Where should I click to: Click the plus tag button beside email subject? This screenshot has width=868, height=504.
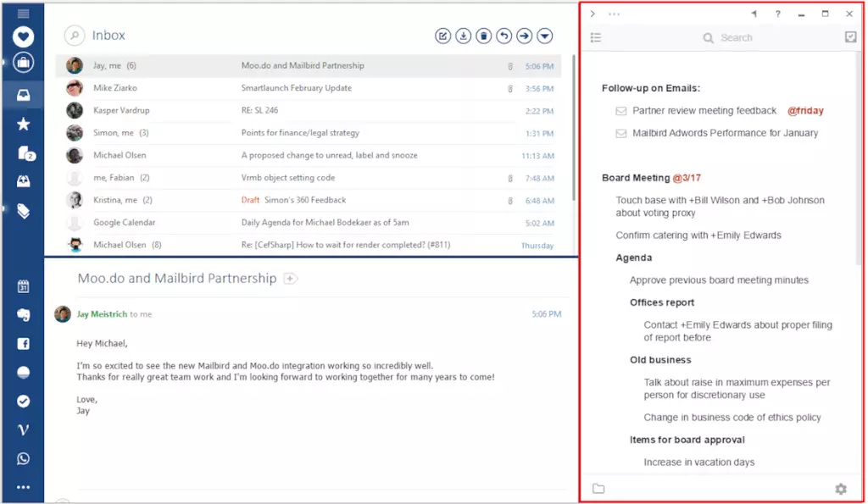pyautogui.click(x=290, y=279)
